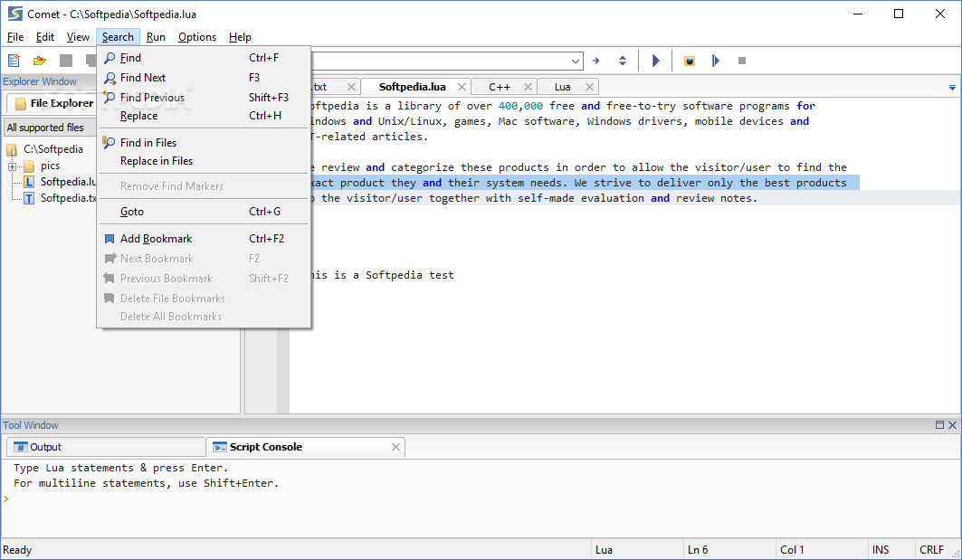
Task: Close the Script Console tab
Action: (x=395, y=447)
